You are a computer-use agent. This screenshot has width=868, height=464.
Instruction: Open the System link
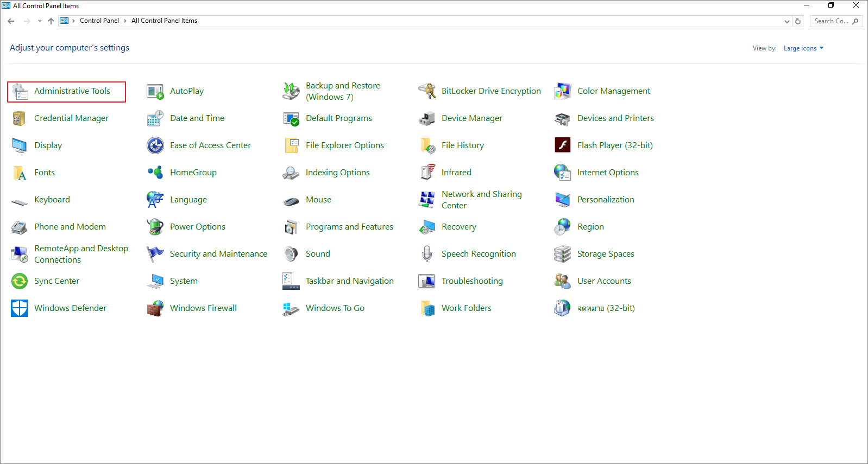[184, 281]
